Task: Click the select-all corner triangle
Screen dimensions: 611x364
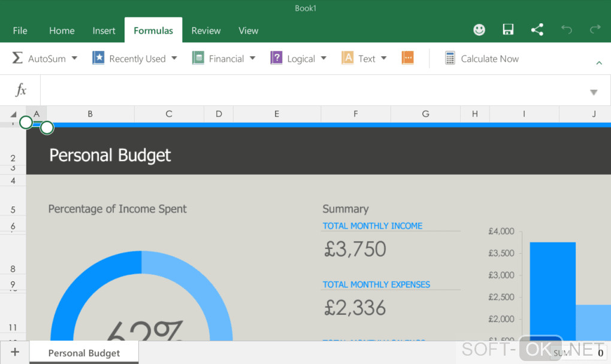Action: 13,114
